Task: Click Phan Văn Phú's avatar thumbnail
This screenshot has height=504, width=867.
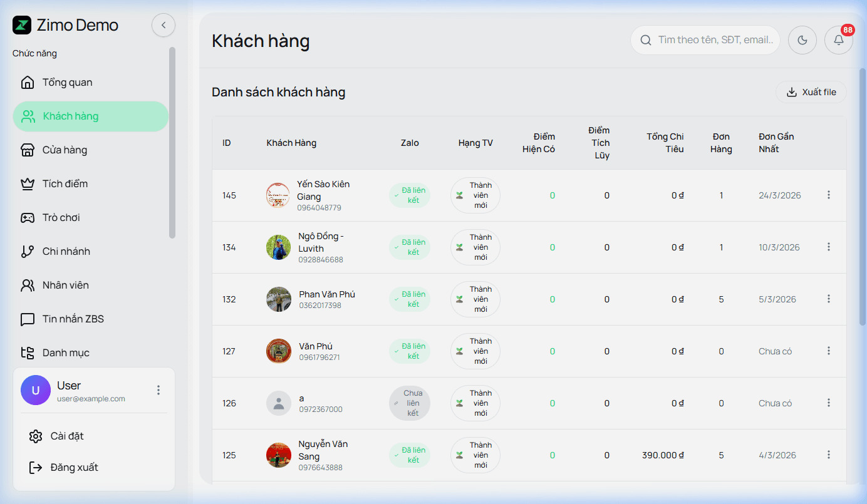Action: pos(279,299)
